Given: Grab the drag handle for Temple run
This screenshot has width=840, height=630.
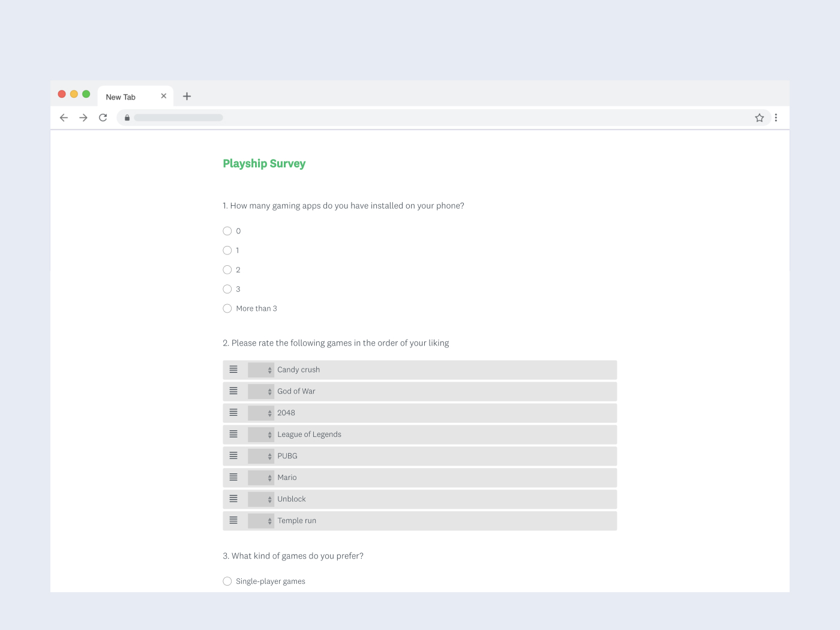Looking at the screenshot, I should [x=233, y=521].
